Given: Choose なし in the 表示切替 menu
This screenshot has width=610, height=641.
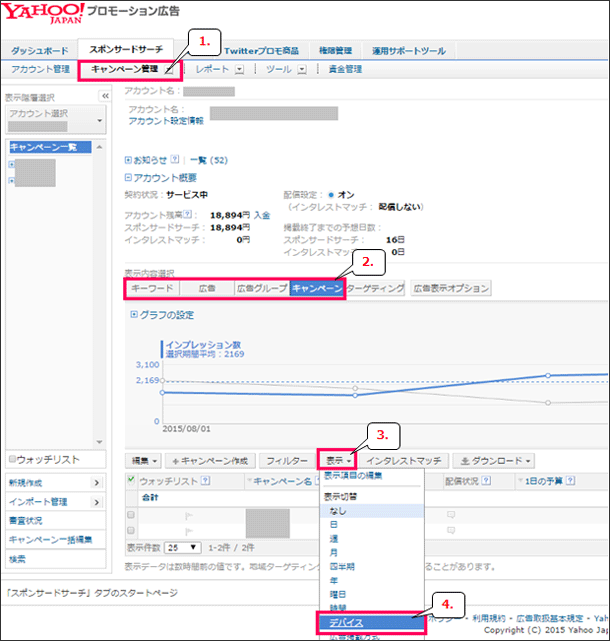Looking at the screenshot, I should pos(372,511).
